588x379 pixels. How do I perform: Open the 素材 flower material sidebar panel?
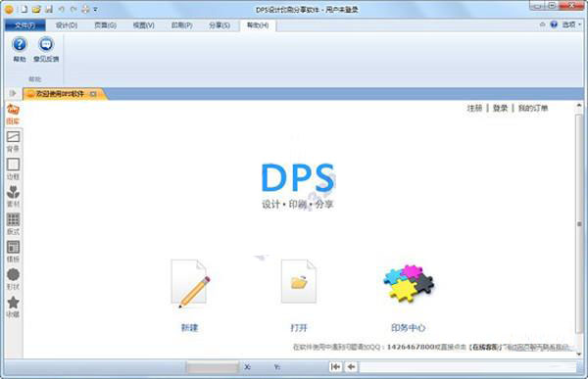click(13, 197)
